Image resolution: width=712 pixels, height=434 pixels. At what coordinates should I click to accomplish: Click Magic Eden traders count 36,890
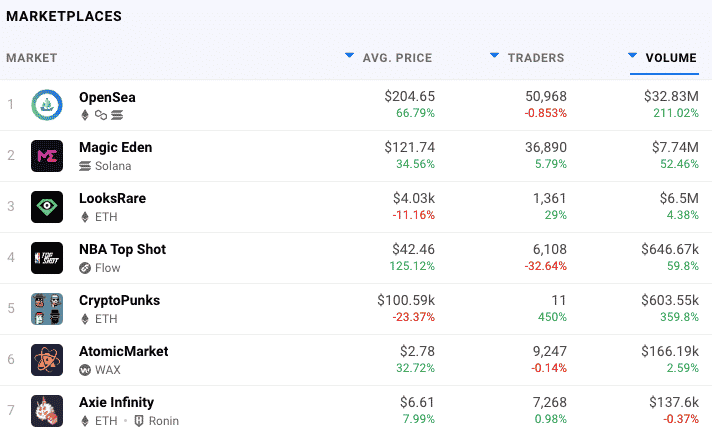pos(546,147)
